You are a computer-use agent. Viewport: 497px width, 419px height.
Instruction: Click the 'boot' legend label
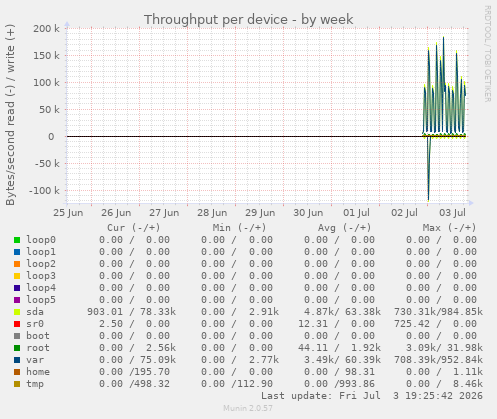pos(38,336)
